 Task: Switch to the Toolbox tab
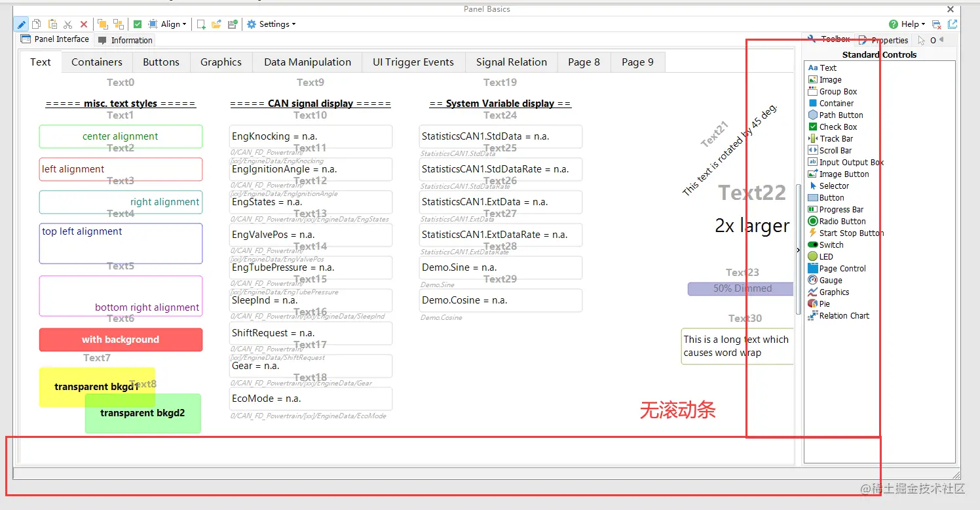(829, 39)
